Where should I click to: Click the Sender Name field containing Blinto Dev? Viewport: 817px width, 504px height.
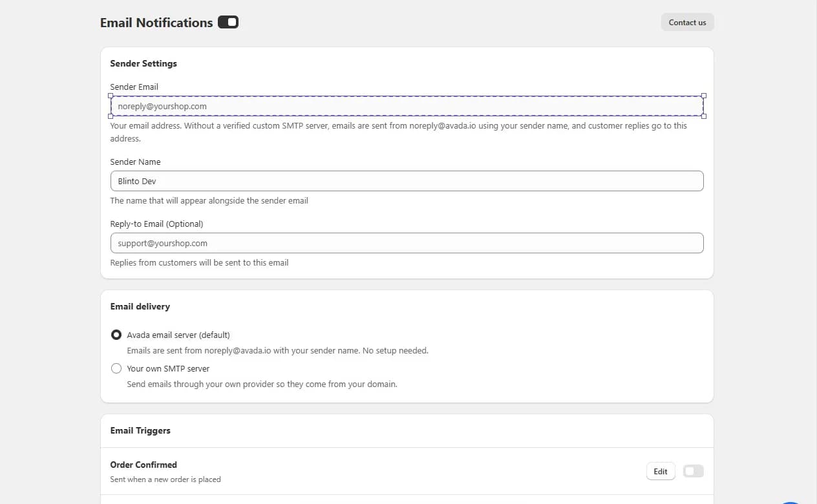(x=407, y=181)
